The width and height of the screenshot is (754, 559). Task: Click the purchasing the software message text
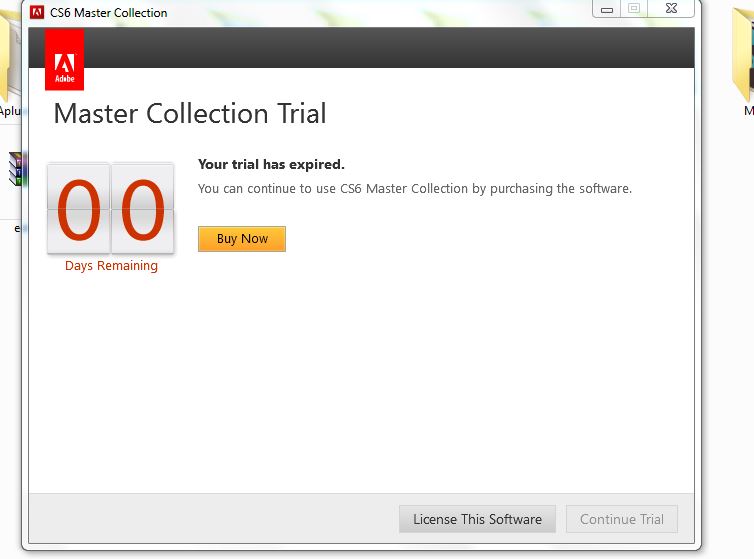415,189
